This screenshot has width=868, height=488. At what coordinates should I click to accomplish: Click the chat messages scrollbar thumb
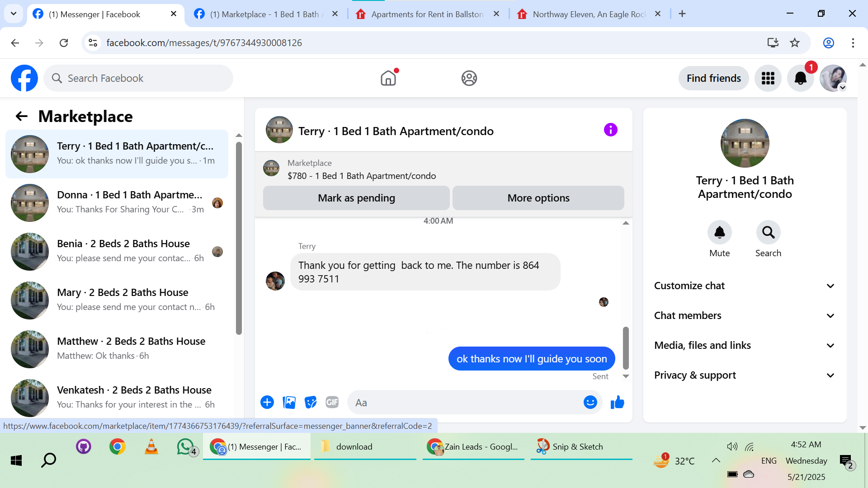point(626,348)
